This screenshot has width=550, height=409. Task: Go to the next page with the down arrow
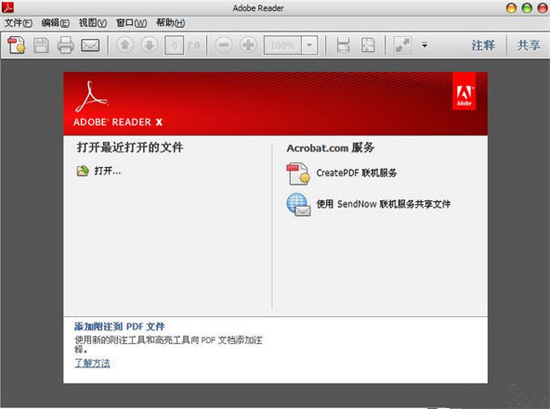click(x=149, y=45)
